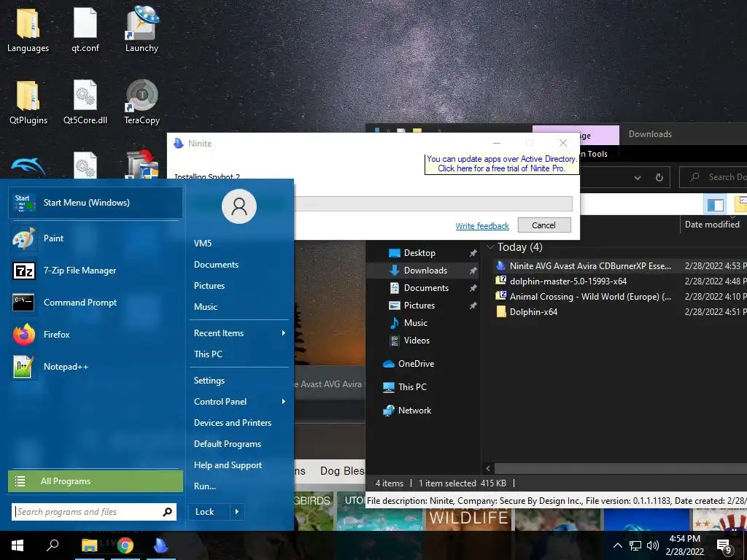
Task: Expand the Lock options arrow
Action: click(x=237, y=511)
